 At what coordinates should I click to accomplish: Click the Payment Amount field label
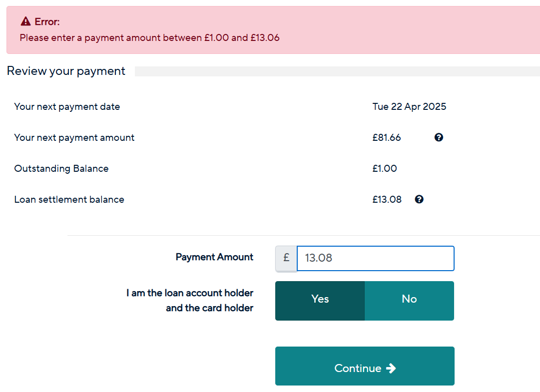pos(214,257)
